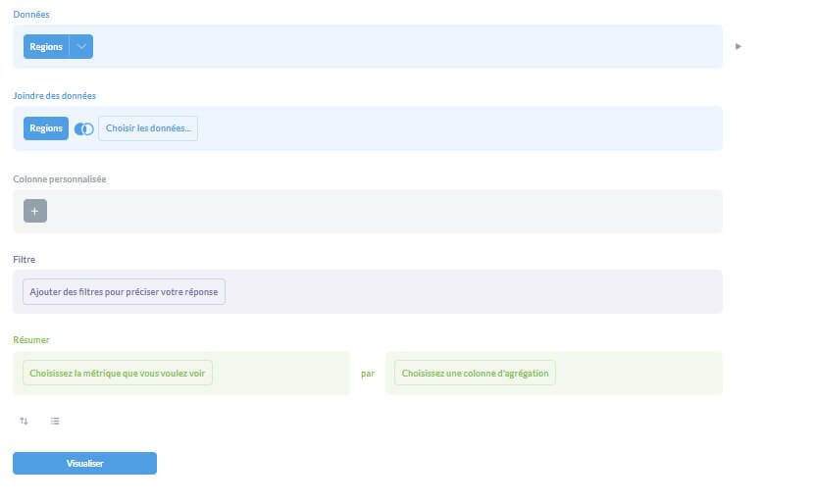Viewport: 813px width, 504px height.
Task: Open 'Choisissez une colonne d'agrégation' selector
Action: coord(475,373)
